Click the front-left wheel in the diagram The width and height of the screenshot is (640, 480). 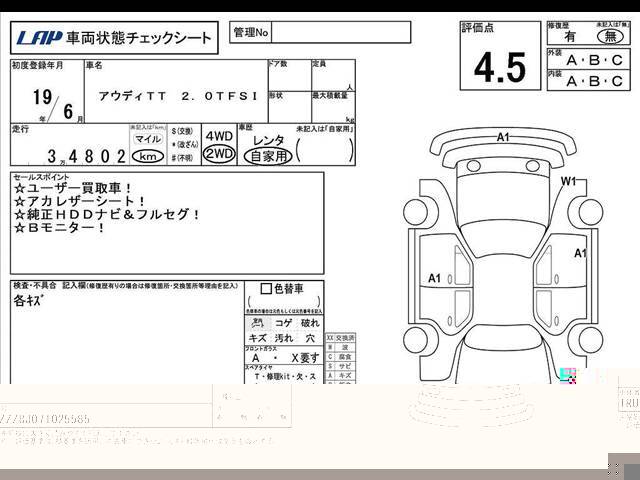tap(416, 212)
